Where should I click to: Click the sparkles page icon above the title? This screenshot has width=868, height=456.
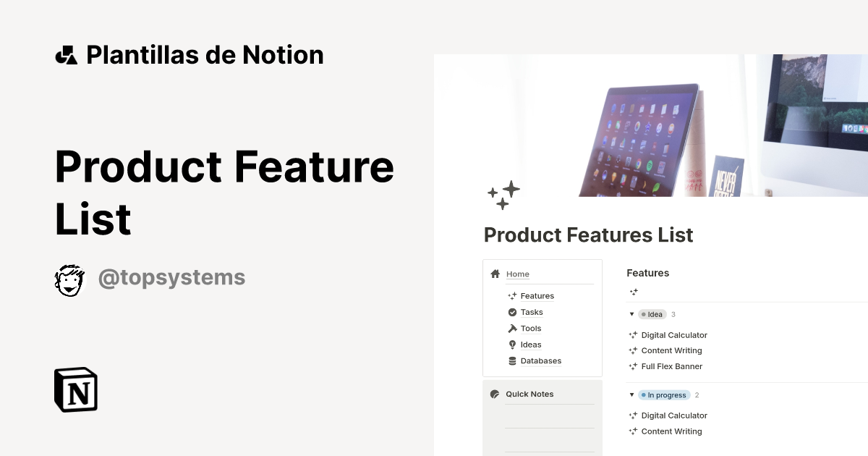[x=503, y=195]
